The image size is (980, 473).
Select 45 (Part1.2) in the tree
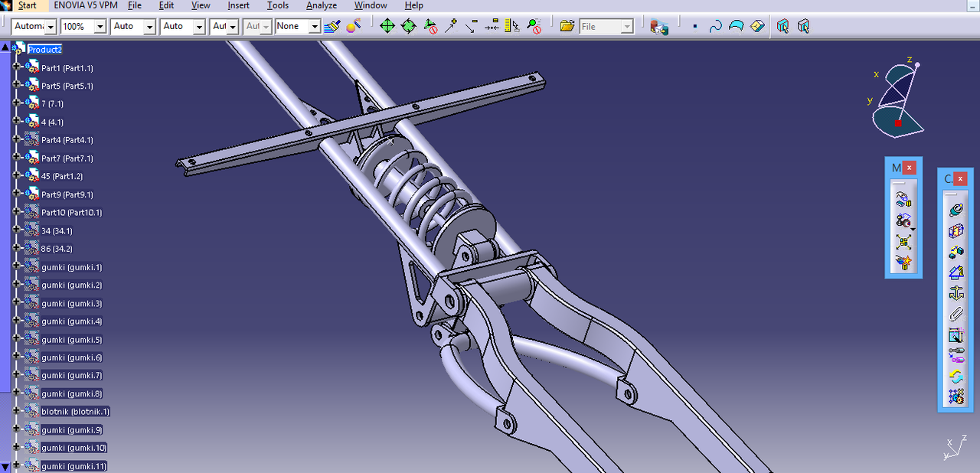pos(62,176)
